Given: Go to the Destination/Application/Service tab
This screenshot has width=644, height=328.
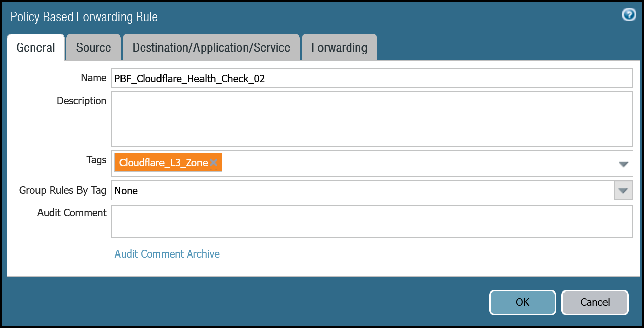Looking at the screenshot, I should pyautogui.click(x=211, y=48).
